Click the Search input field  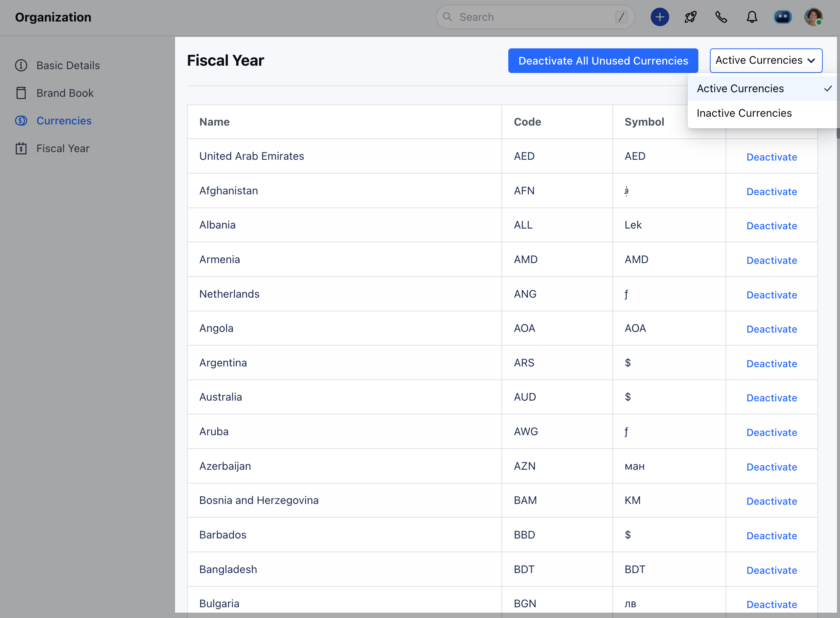pyautogui.click(x=530, y=17)
